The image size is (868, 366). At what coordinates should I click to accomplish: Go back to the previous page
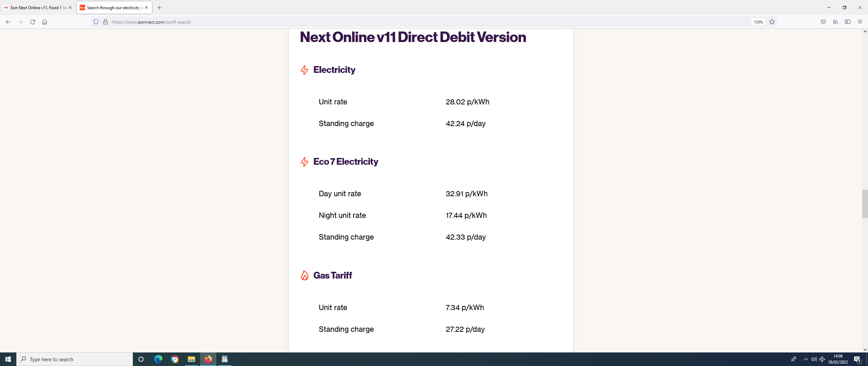point(8,22)
